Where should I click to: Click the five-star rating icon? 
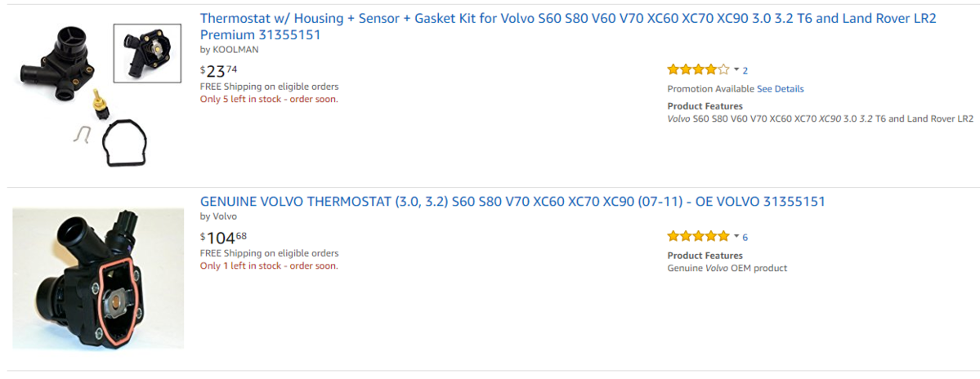pos(698,237)
